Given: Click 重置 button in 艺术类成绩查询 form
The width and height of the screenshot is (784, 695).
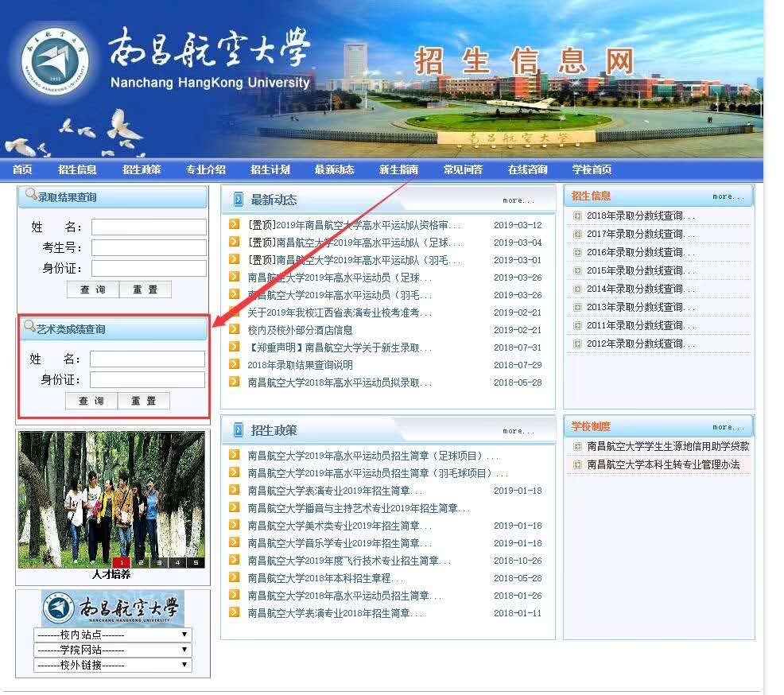Looking at the screenshot, I should tap(144, 401).
